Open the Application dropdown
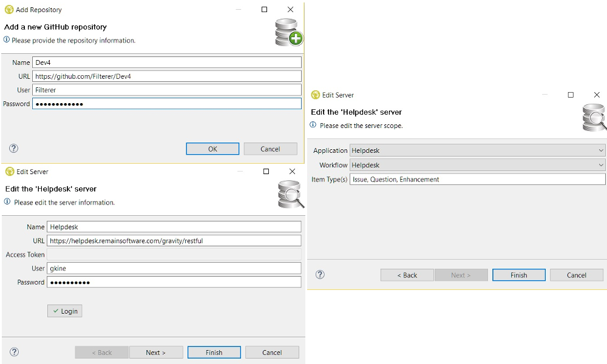607x364 pixels. tap(477, 150)
